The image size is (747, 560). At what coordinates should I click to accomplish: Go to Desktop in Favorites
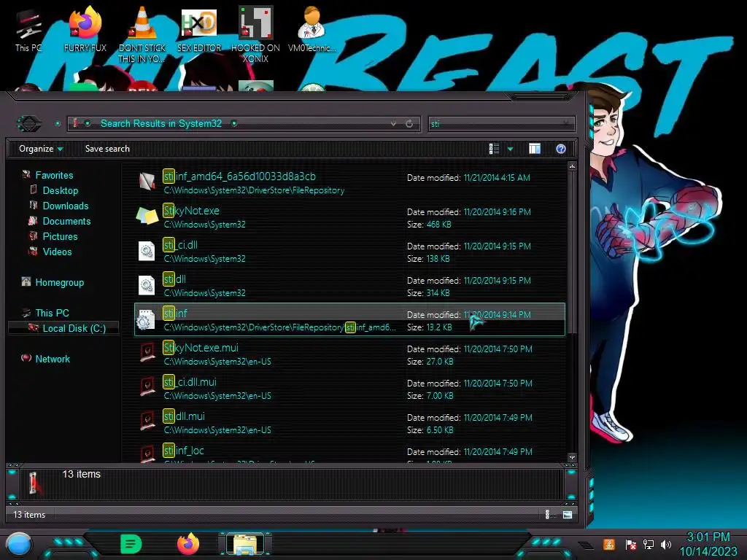pos(60,190)
